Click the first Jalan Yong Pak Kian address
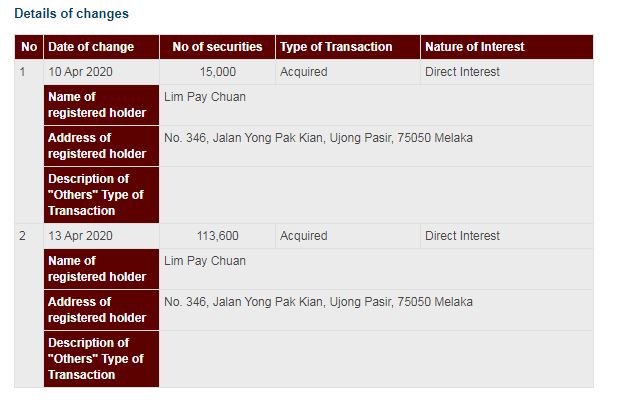Screen dimensions: 634x401 [318, 138]
